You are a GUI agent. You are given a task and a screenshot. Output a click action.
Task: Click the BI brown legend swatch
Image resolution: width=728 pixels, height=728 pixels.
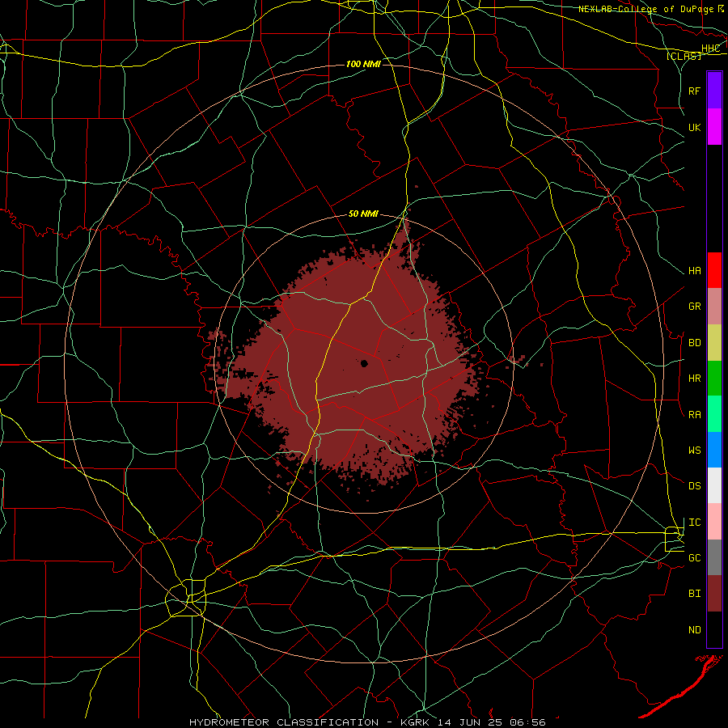(714, 594)
